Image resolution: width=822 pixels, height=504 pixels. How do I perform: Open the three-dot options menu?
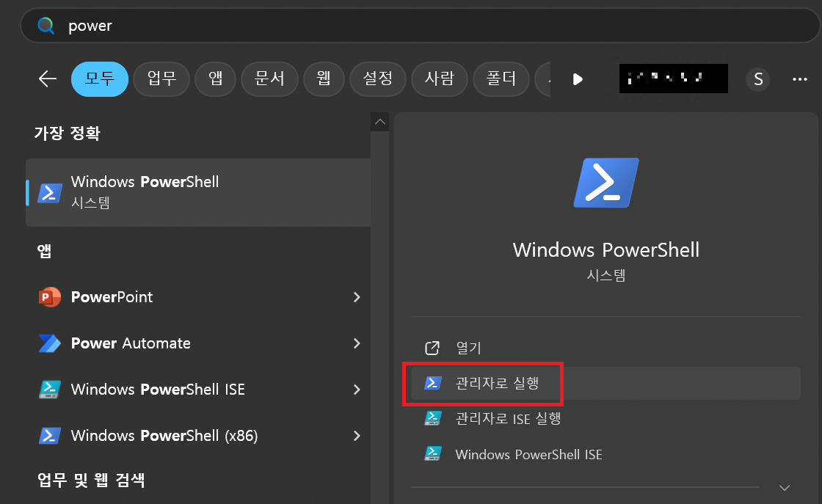point(799,79)
